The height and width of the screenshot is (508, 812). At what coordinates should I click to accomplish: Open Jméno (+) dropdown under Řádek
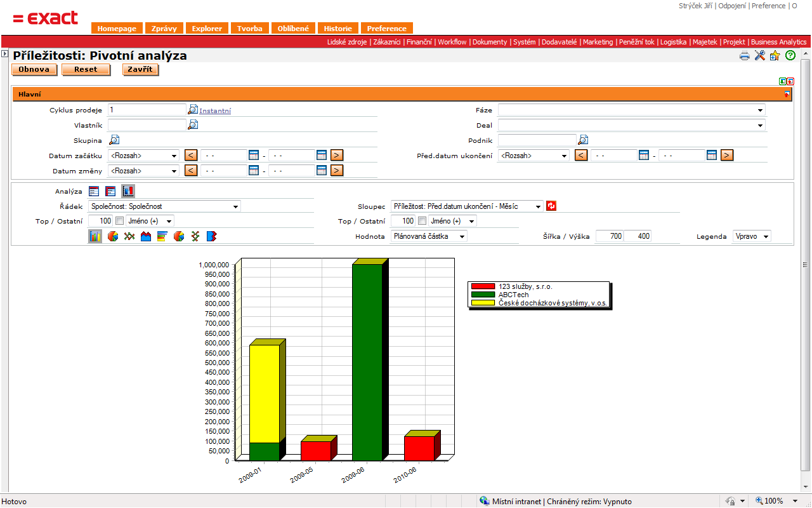pos(150,221)
